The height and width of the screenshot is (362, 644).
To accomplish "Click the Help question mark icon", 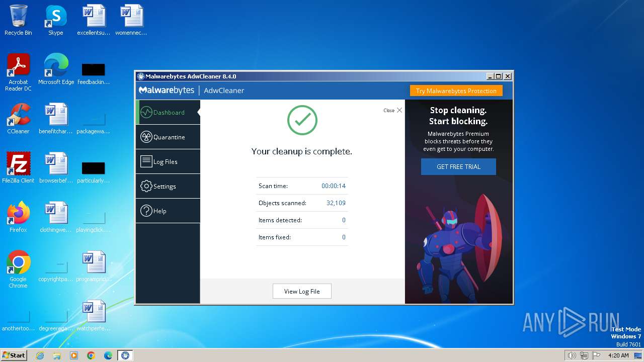I will coord(146,211).
